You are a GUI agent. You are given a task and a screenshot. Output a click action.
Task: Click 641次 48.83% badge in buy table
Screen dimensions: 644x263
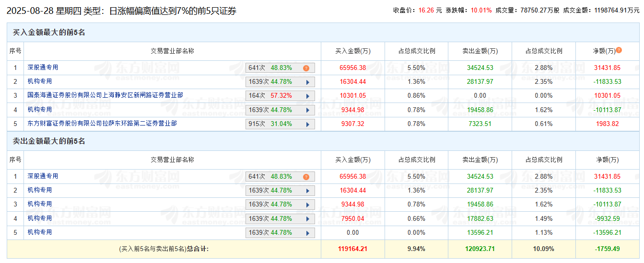pos(270,68)
